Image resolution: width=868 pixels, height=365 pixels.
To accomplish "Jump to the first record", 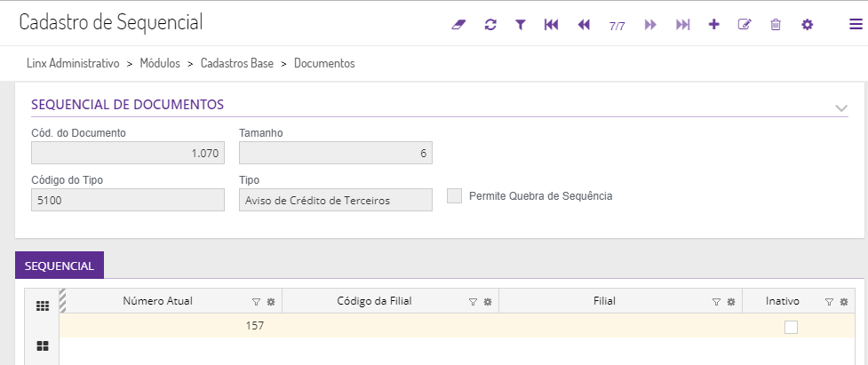I will coord(551,25).
